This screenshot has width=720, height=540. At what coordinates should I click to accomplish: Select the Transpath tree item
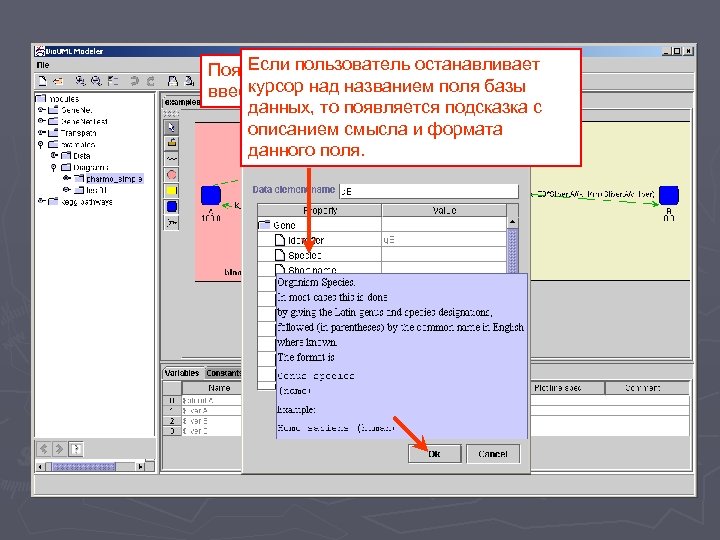click(79, 133)
